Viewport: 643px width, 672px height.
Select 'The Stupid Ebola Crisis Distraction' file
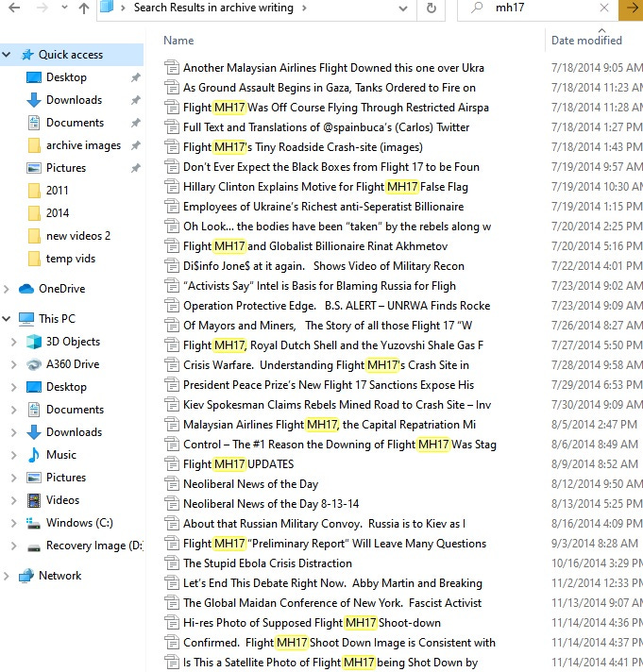(267, 563)
